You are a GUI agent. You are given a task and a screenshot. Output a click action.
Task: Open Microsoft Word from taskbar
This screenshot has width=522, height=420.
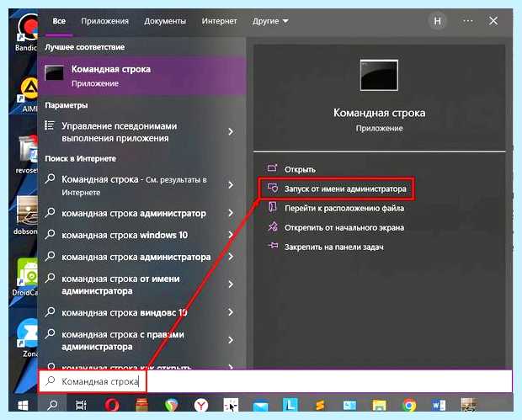click(x=439, y=405)
